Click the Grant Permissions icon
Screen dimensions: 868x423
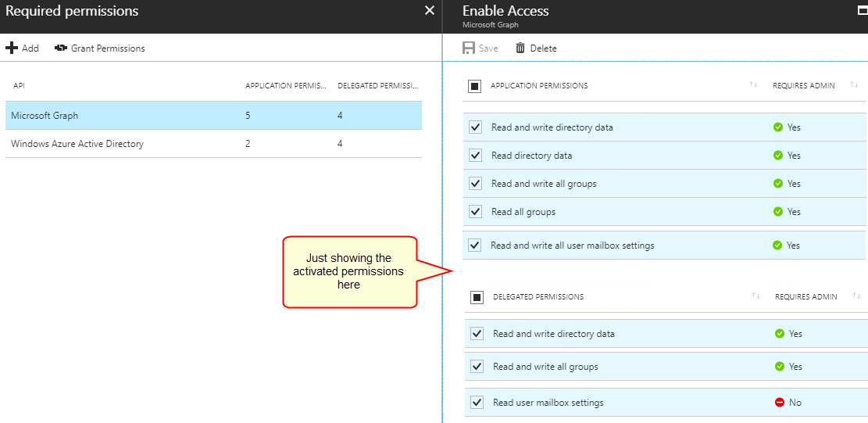(60, 48)
